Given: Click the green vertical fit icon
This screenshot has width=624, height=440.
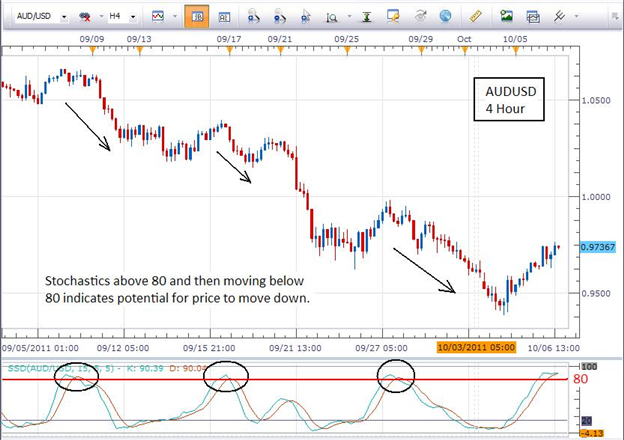Looking at the screenshot, I should click(x=367, y=17).
